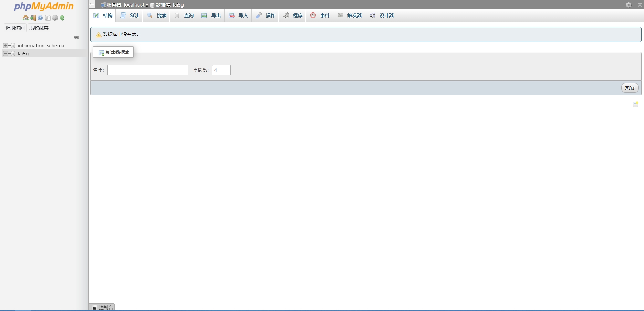This screenshot has width=644, height=311.
Task: Click the 执行 (Go) button
Action: 630,88
